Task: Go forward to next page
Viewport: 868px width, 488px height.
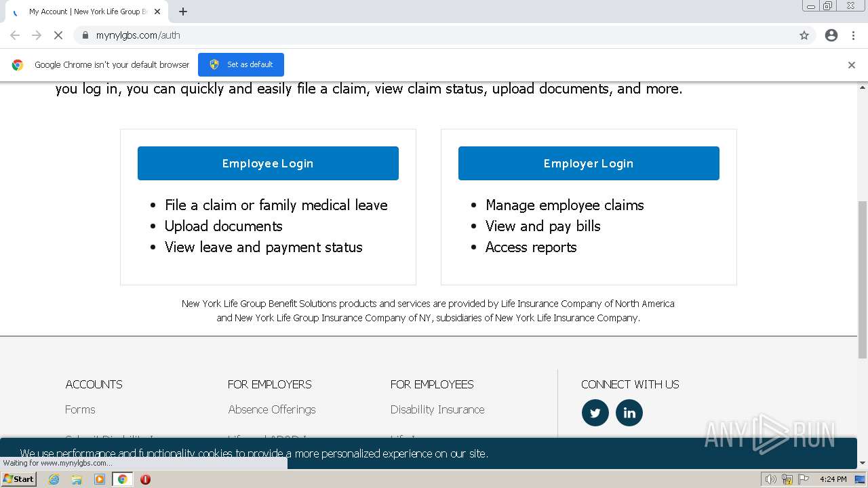Action: 37,35
